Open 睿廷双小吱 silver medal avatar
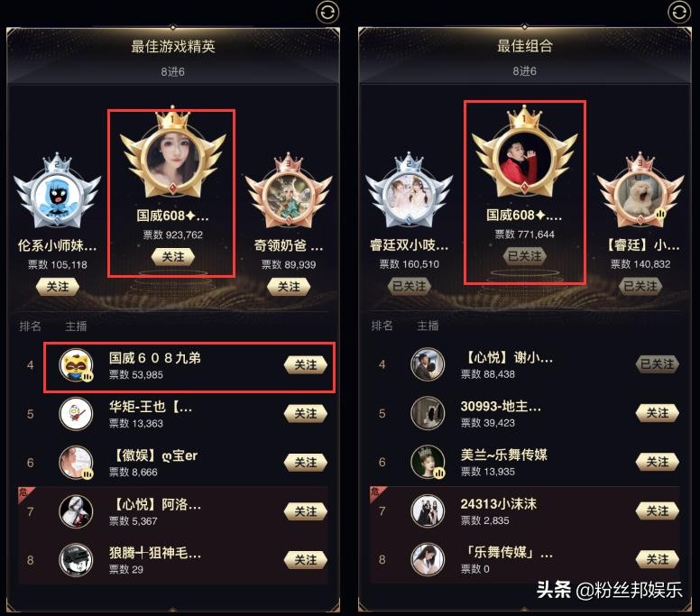Viewport: 700px width, 616px height. click(409, 195)
